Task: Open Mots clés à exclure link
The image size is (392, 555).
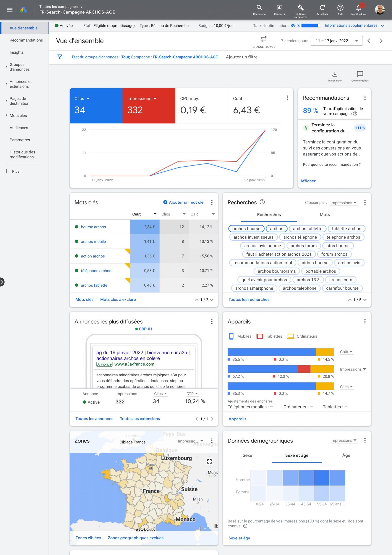Action: tap(118, 299)
